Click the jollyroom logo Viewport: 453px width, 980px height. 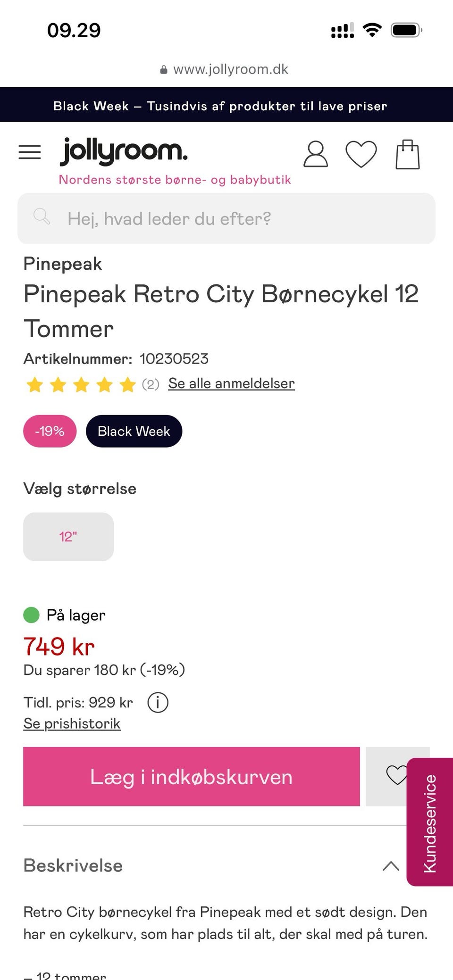[x=124, y=151]
